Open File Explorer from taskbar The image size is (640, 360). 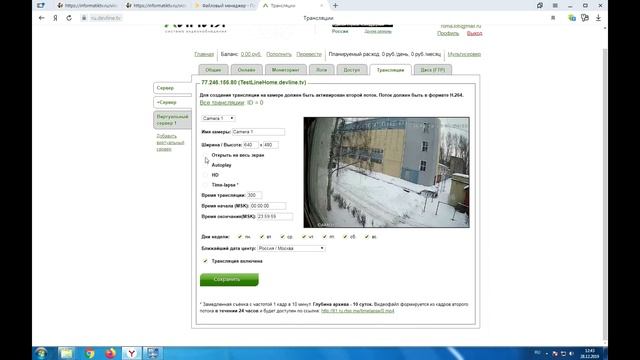(x=66, y=353)
